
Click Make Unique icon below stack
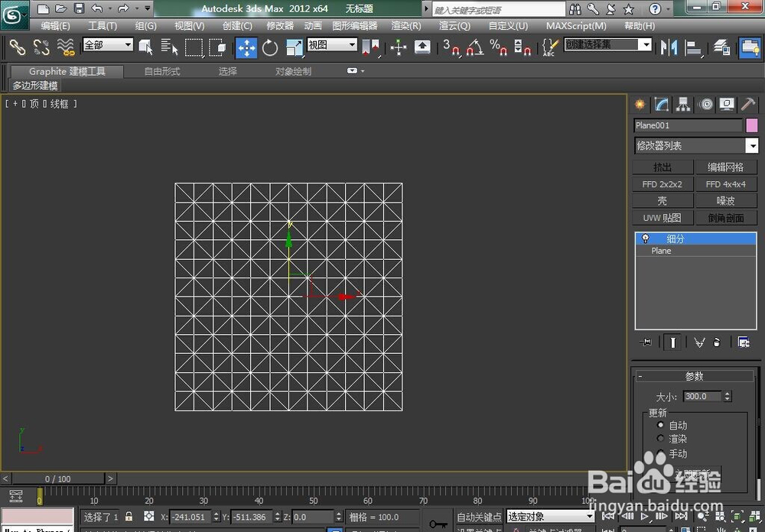point(699,342)
